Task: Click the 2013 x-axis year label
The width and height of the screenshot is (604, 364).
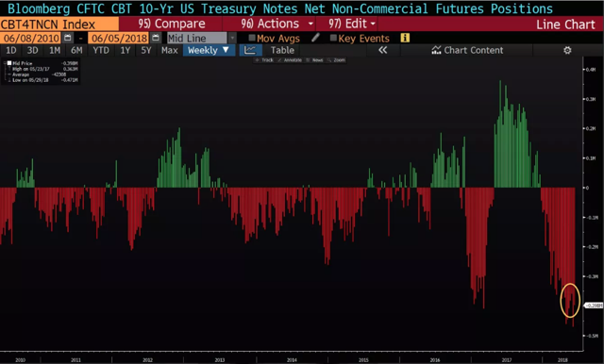Action: (220, 360)
